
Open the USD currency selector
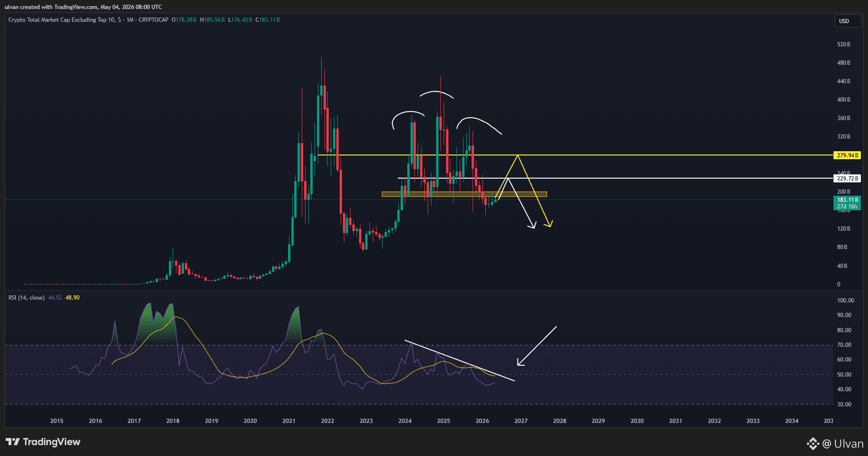pyautogui.click(x=847, y=21)
